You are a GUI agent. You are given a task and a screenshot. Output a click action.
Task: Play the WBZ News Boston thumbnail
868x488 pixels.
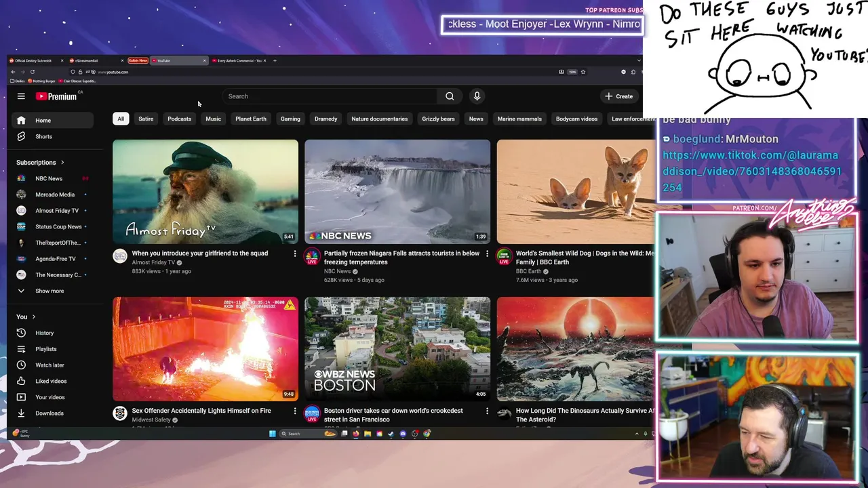(x=397, y=349)
